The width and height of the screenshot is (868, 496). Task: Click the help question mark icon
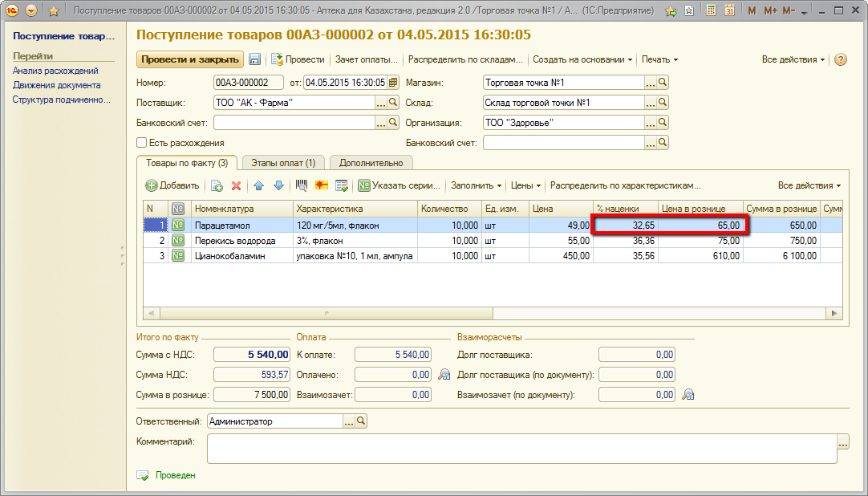[841, 59]
